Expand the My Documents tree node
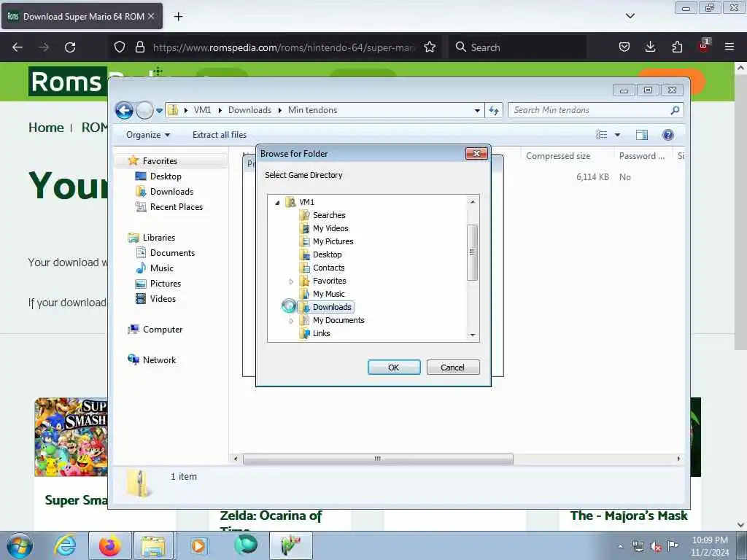 (291, 321)
